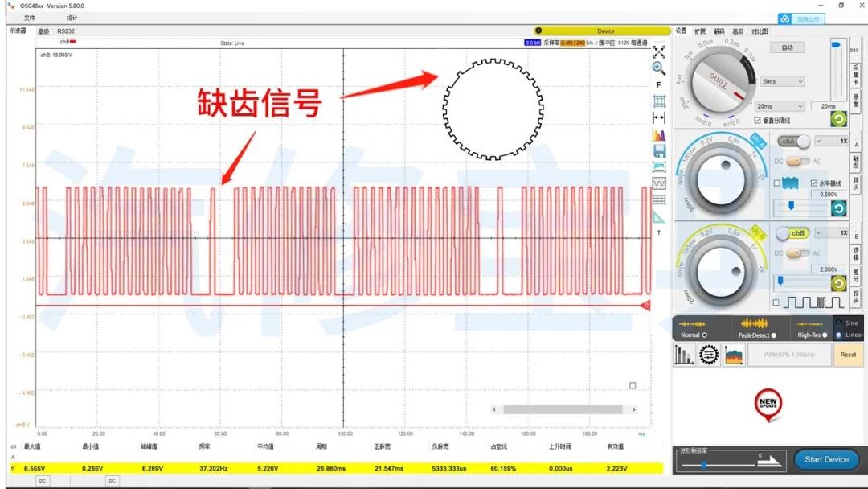Open the 20ms time base dropdown
This screenshot has width=868, height=489.
(x=780, y=106)
